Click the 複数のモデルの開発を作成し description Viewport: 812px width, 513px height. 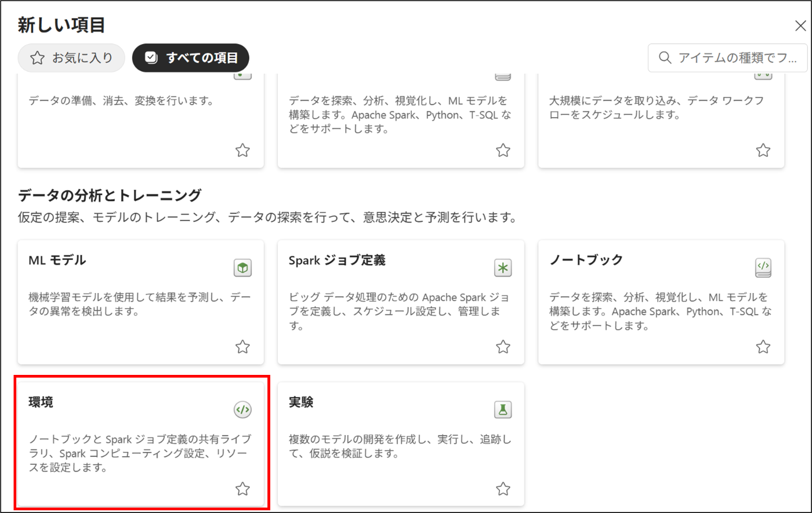[400, 447]
